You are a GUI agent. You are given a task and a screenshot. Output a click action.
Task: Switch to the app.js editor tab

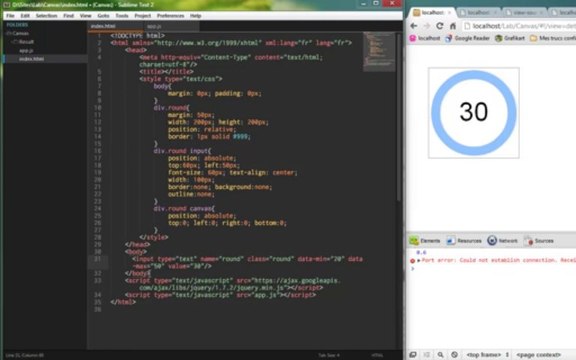[171, 26]
